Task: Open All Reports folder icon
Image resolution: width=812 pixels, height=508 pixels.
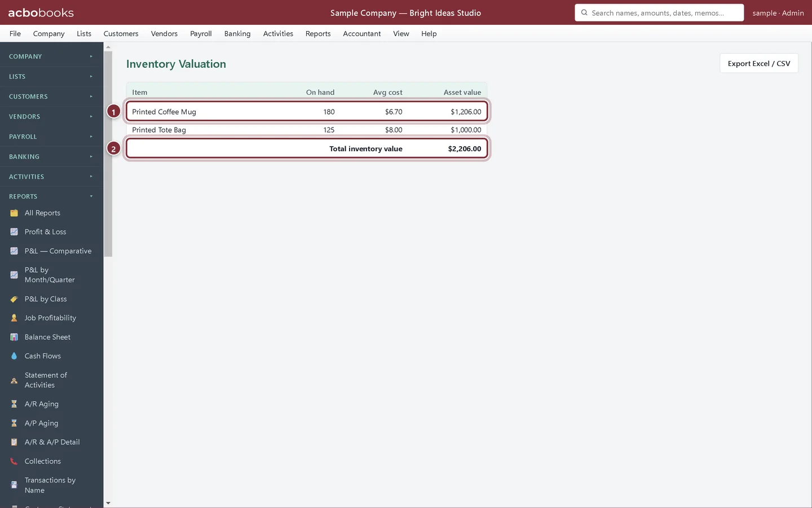Action: tap(14, 213)
